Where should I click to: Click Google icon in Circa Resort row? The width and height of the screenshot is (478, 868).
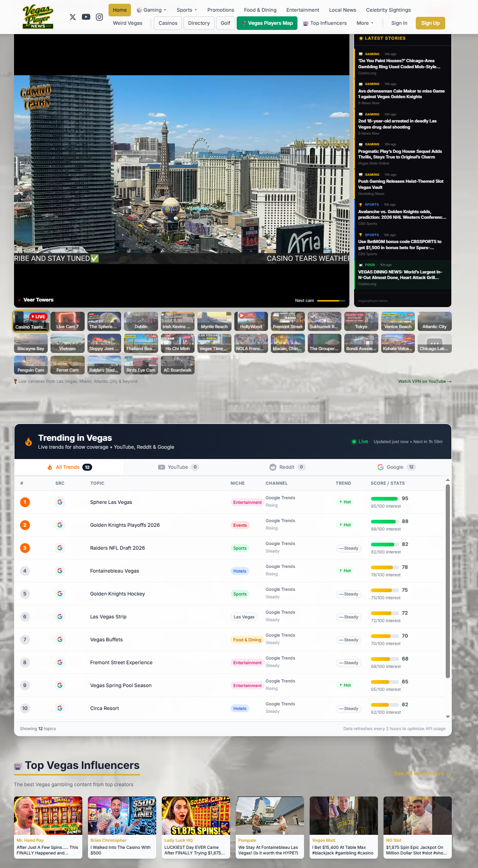click(60, 708)
